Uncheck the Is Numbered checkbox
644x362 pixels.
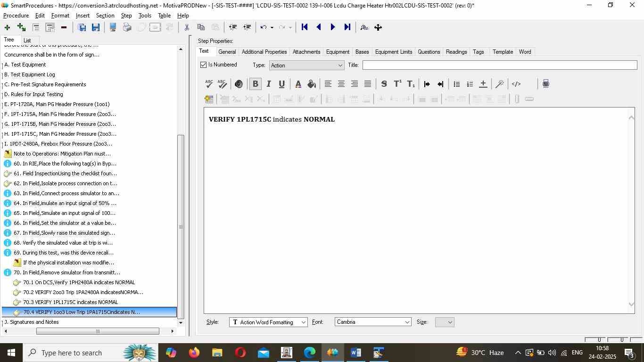(x=204, y=65)
